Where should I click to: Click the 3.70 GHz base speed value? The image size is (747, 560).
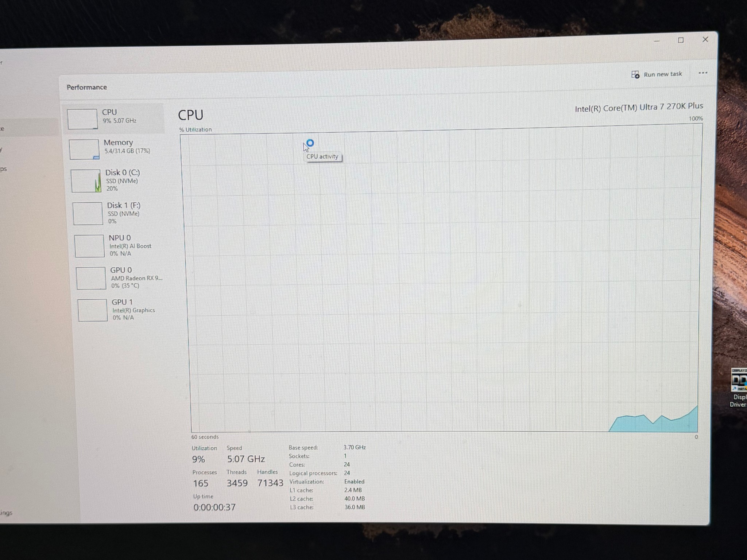[x=355, y=447]
